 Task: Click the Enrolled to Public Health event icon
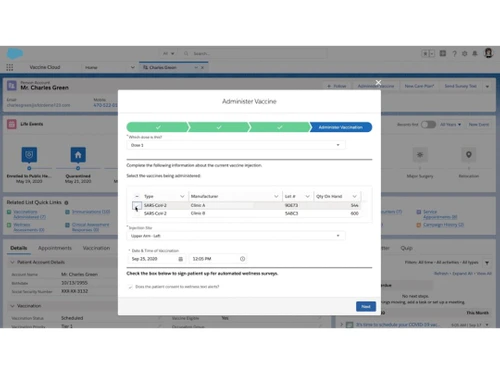click(x=29, y=155)
